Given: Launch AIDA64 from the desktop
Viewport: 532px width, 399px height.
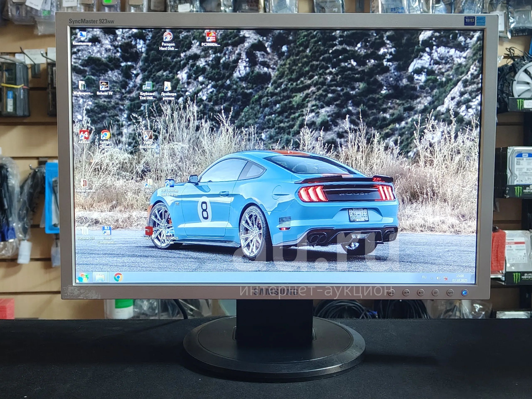Looking at the screenshot, I should 84,135.
